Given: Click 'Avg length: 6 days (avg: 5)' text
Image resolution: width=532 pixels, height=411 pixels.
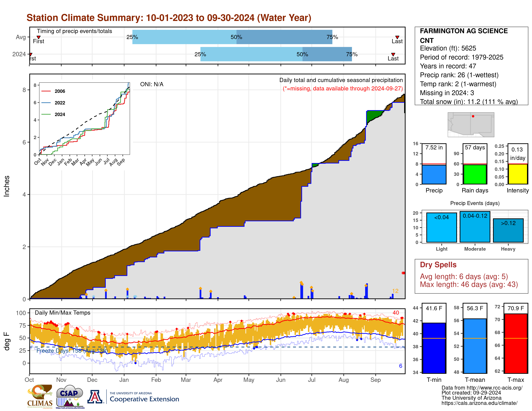Looking at the screenshot, I should 464,277.
